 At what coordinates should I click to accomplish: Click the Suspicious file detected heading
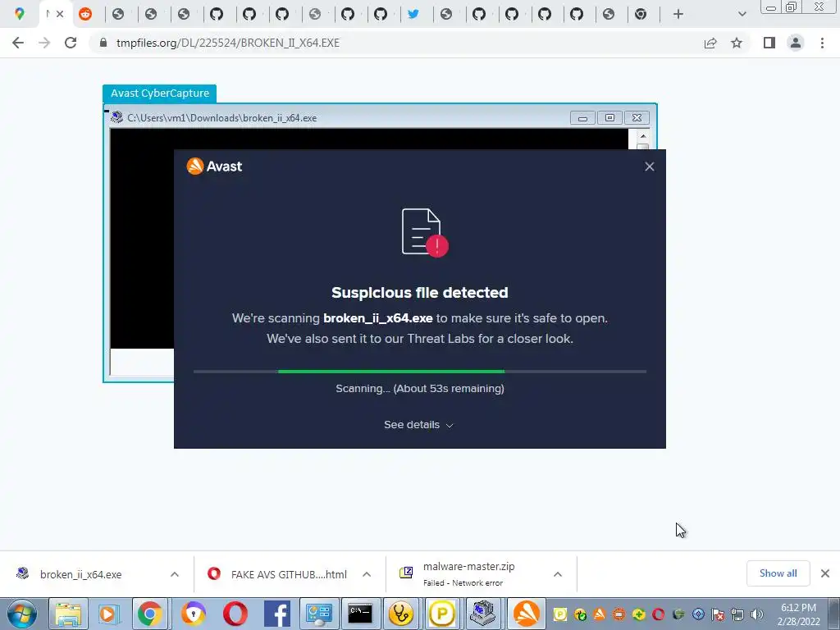[x=419, y=293]
